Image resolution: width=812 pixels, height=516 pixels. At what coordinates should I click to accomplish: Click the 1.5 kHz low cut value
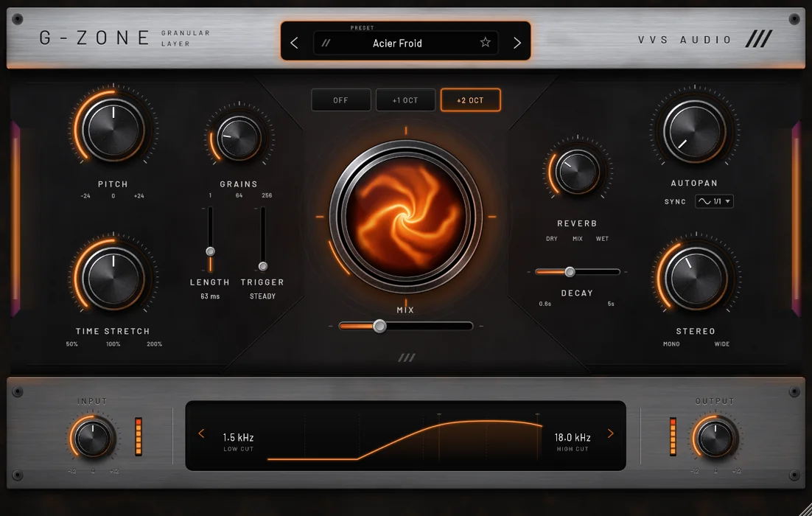click(238, 437)
